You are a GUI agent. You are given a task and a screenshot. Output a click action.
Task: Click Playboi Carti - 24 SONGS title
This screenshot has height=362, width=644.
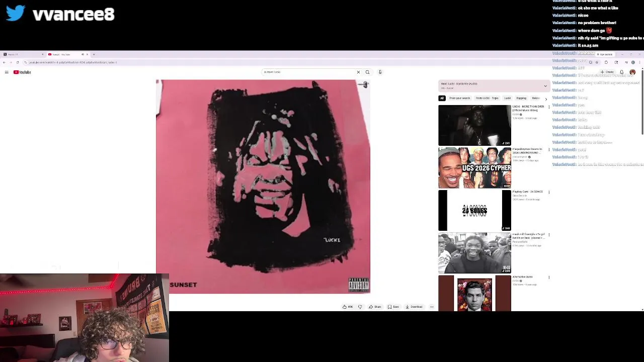click(527, 192)
